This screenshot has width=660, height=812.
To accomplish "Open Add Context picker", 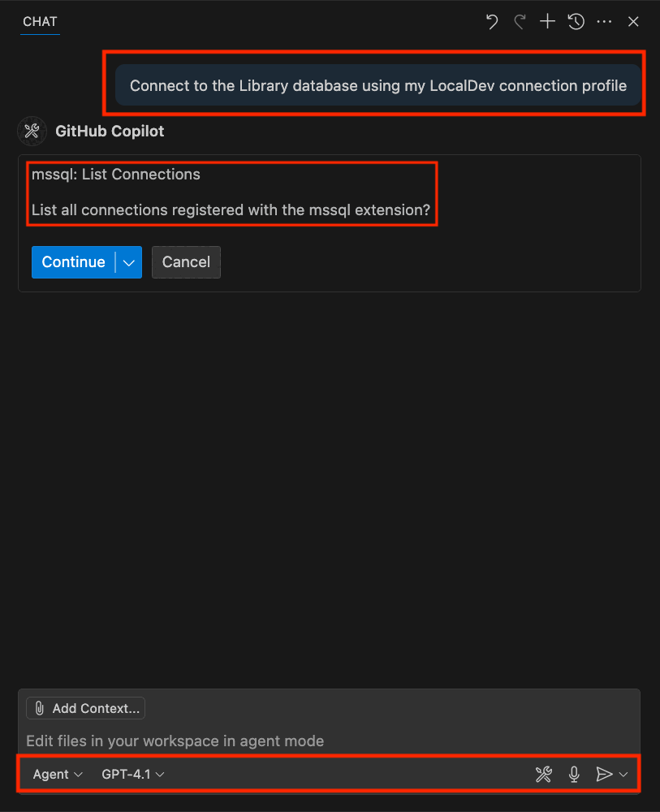I will point(84,707).
